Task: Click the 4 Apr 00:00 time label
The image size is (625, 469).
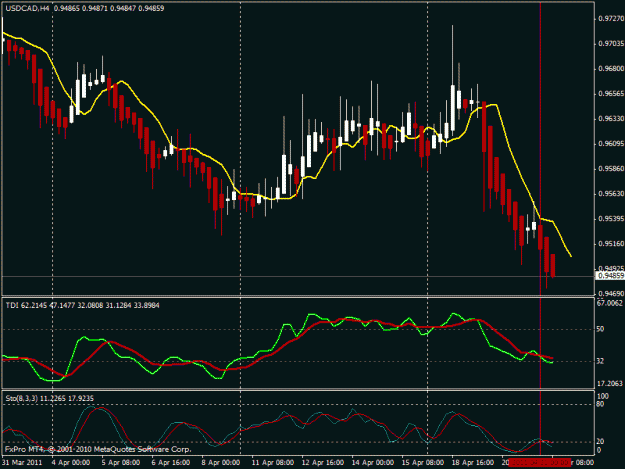Action: pyautogui.click(x=71, y=463)
